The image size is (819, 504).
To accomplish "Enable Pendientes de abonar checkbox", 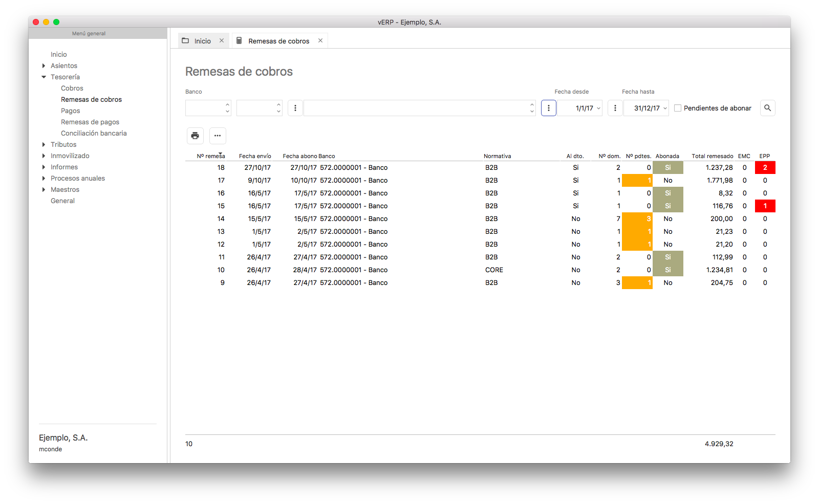I will point(678,108).
